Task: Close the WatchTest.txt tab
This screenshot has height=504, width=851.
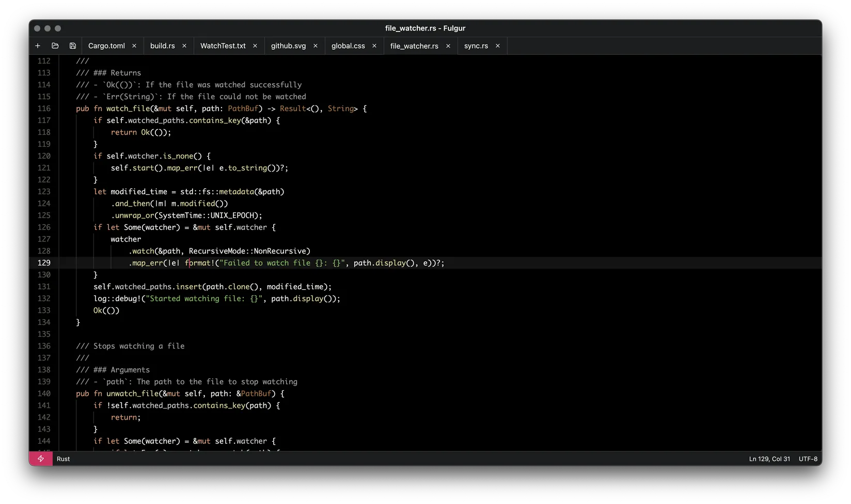Action: click(x=255, y=46)
